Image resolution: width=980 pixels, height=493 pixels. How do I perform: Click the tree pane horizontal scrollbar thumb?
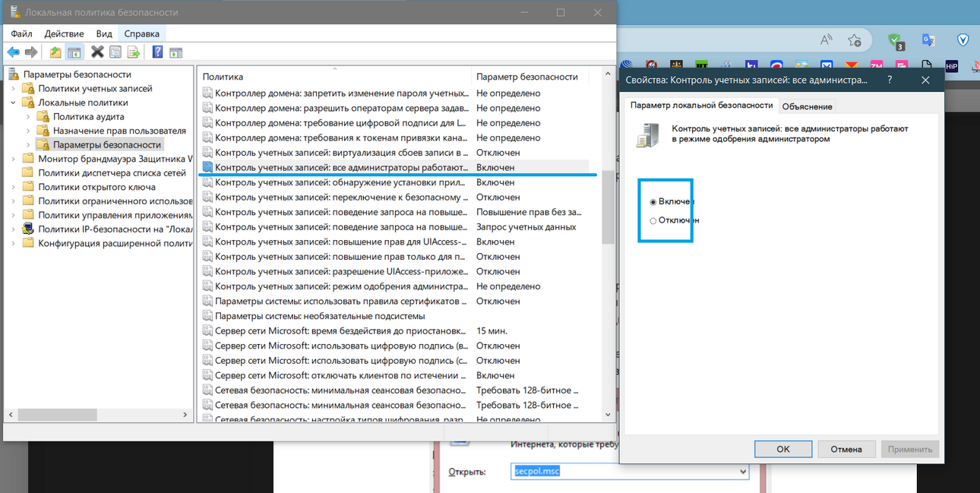point(57,415)
